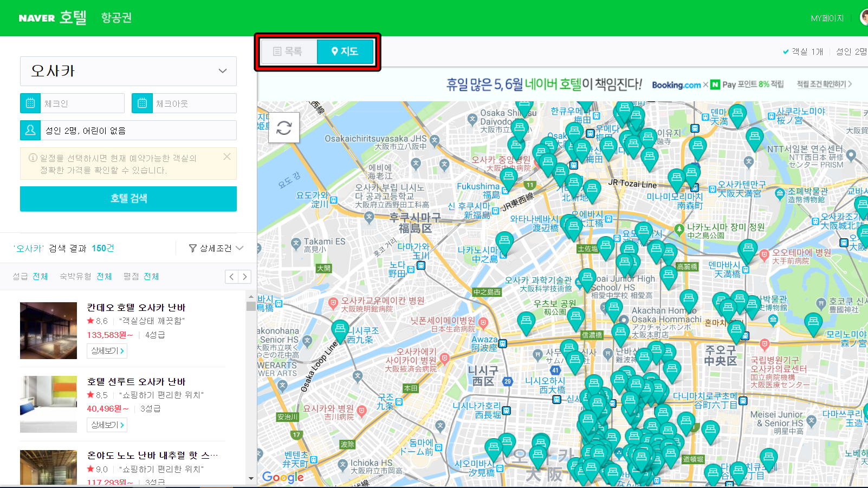
Task: Click the check-in calendar icon
Action: coord(30,103)
